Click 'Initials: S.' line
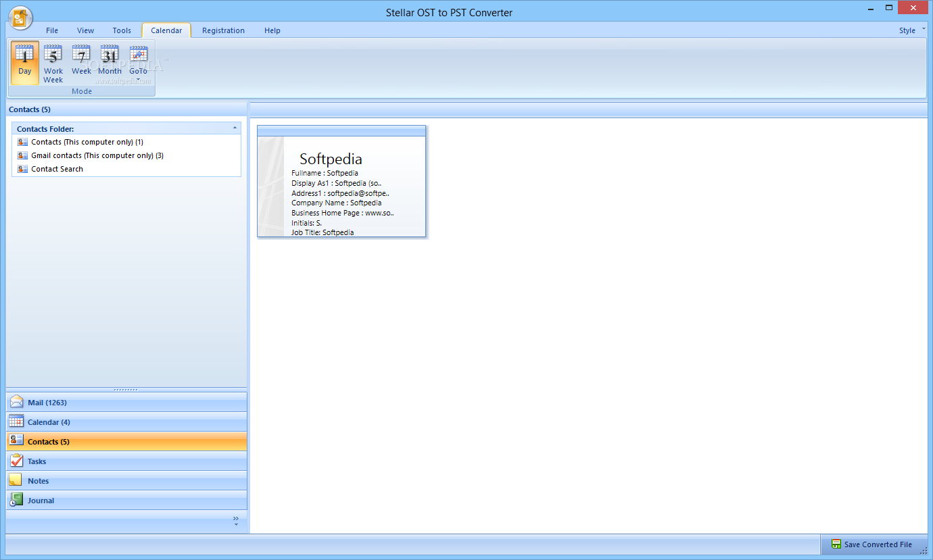This screenshot has width=933, height=560. pos(307,222)
